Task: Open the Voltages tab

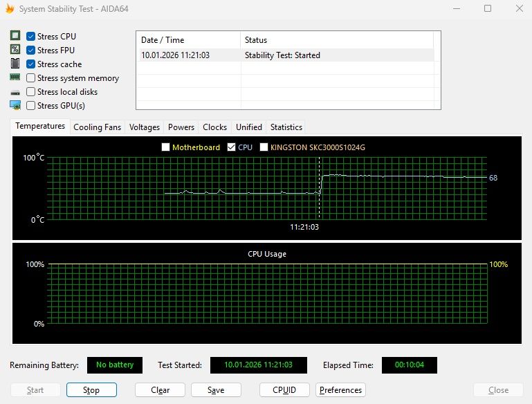Action: coord(144,127)
